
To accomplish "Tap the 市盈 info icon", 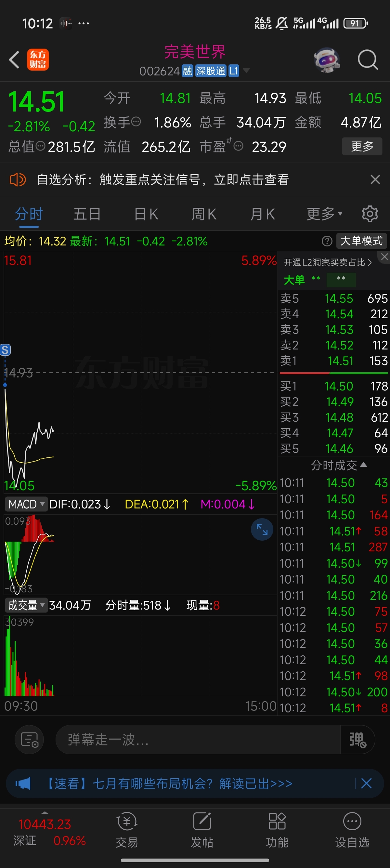I will [238, 146].
